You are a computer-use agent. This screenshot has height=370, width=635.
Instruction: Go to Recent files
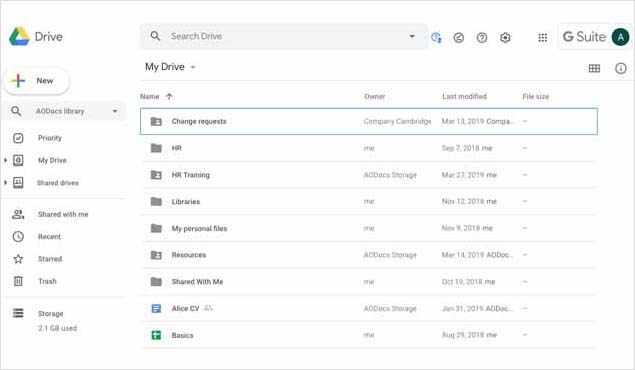49,236
